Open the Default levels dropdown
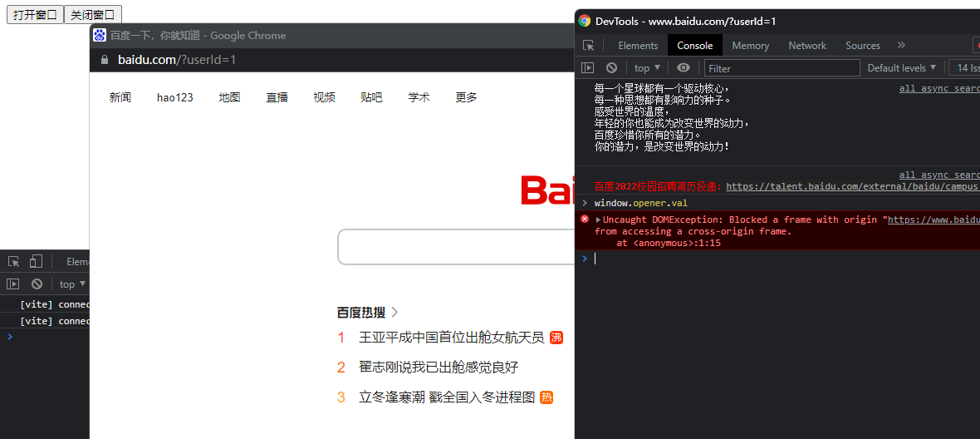 (902, 68)
